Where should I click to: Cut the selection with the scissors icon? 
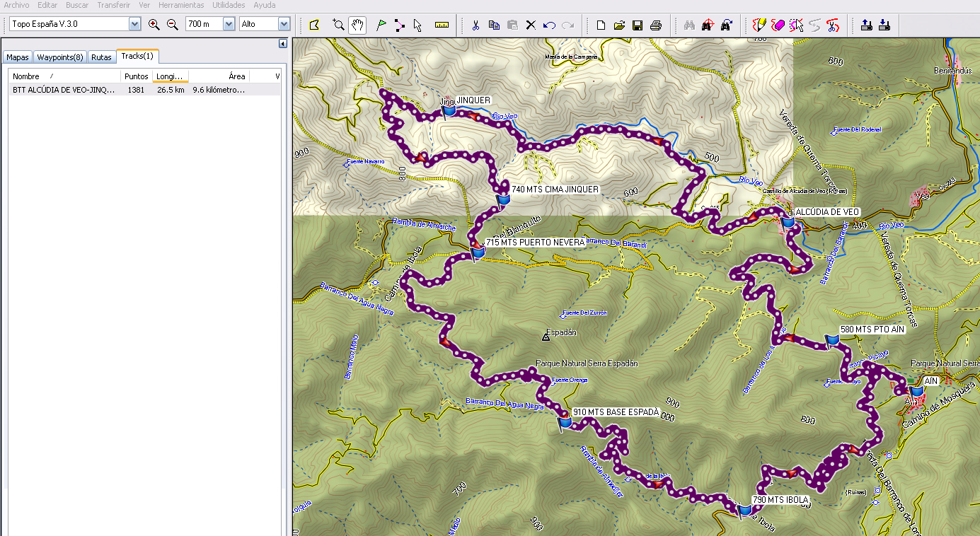click(x=476, y=25)
